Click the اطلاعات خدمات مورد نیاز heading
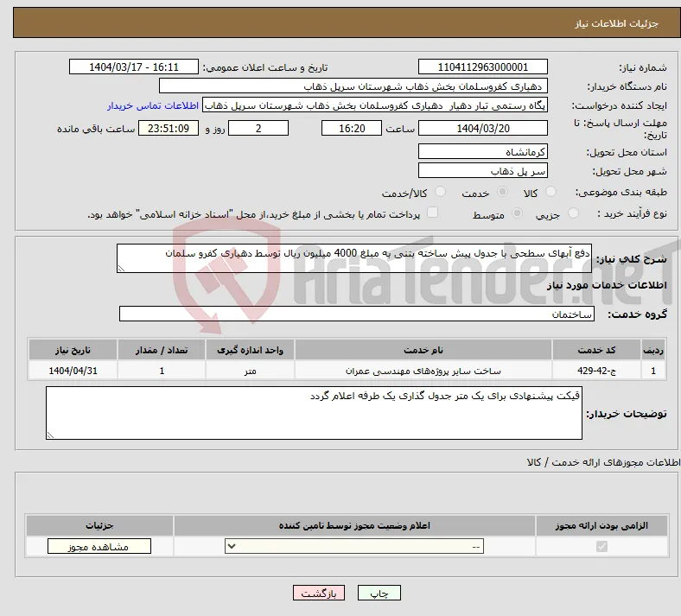 (607, 285)
